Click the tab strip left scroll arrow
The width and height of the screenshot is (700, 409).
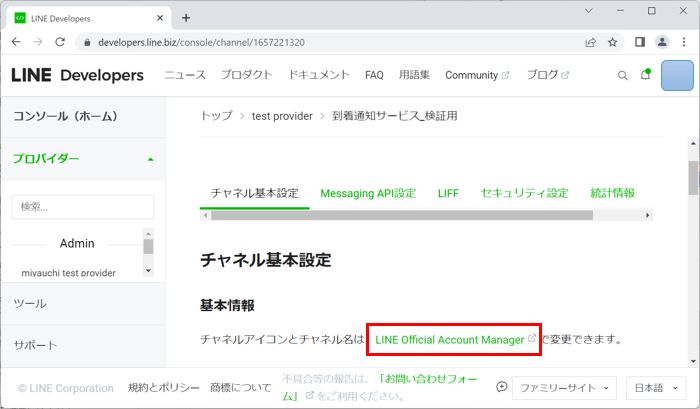(205, 215)
